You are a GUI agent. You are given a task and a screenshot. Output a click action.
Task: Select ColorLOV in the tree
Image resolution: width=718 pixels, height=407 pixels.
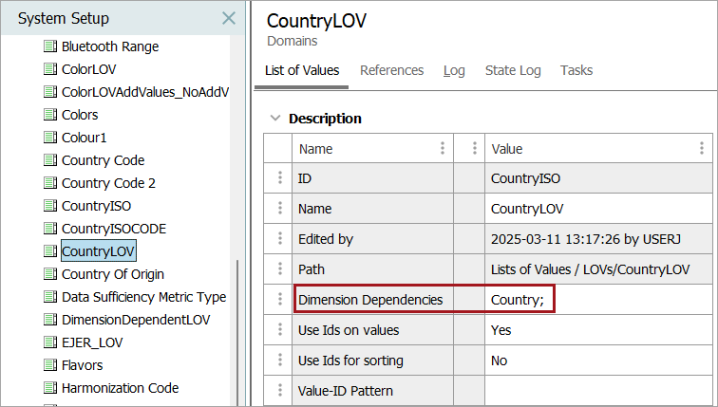tap(89, 69)
